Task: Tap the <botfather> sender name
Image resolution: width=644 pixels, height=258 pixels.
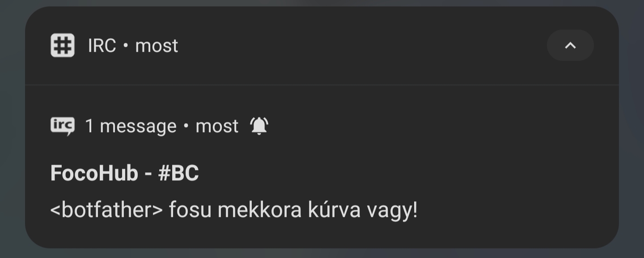Action: pyautogui.click(x=106, y=209)
